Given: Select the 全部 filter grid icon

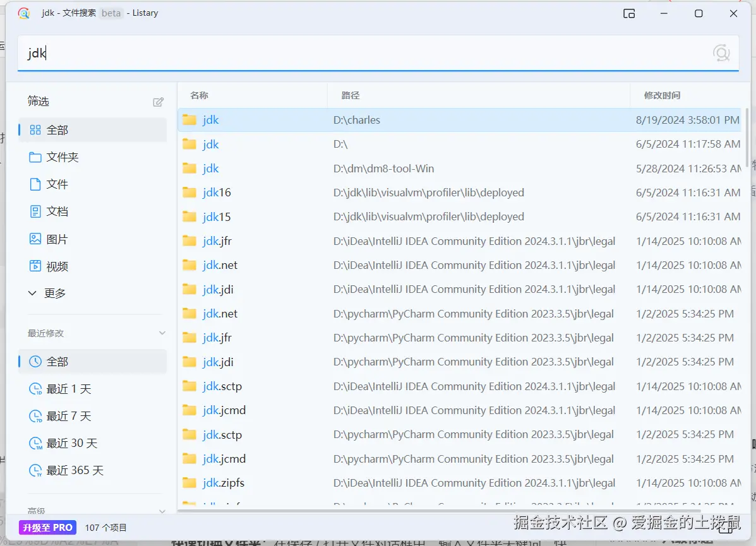Looking at the screenshot, I should (x=35, y=130).
